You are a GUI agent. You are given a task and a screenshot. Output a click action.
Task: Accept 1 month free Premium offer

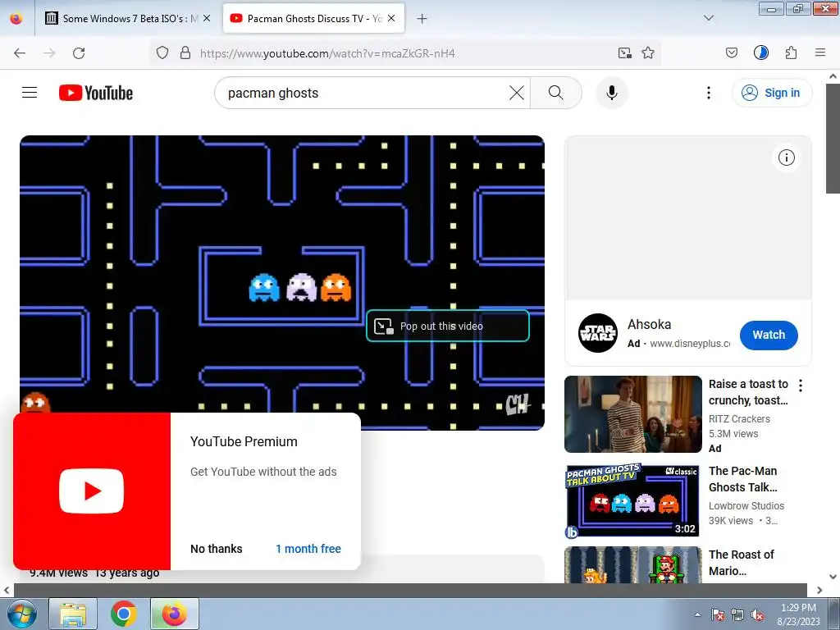pos(308,549)
